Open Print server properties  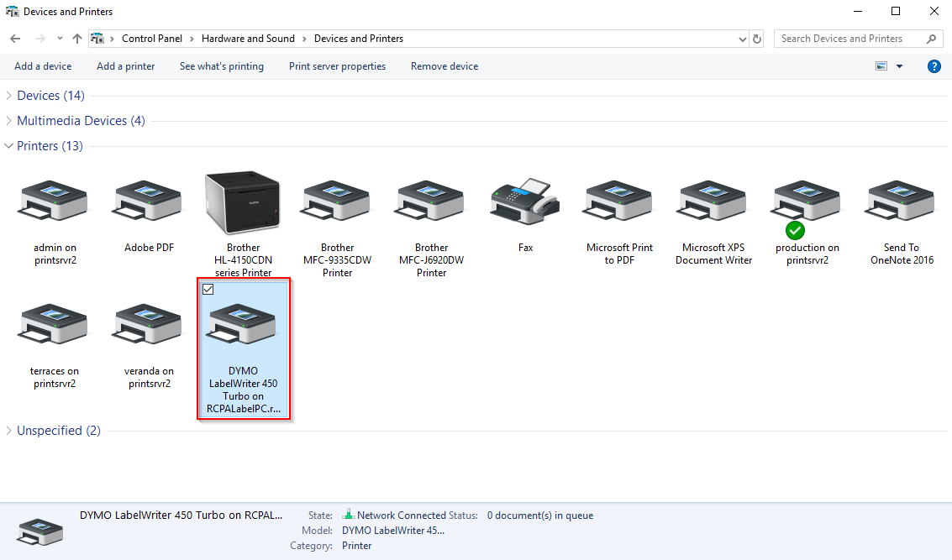coord(337,66)
